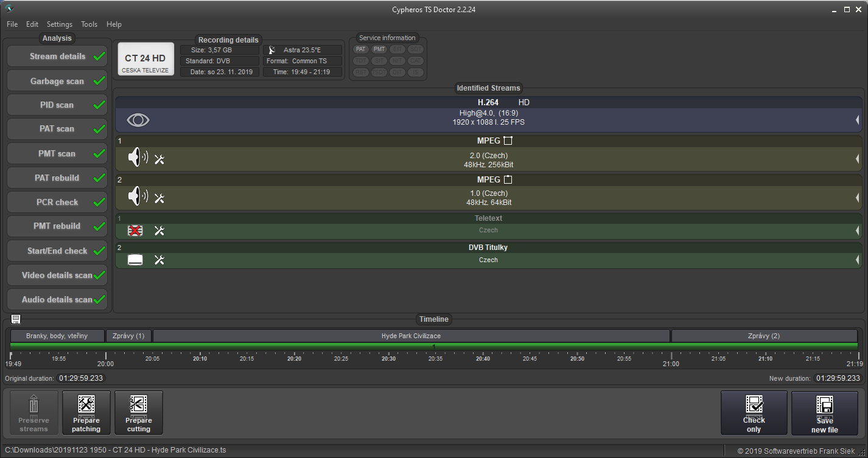The image size is (868, 458).
Task: Click the satellite dish icon next to Astra 23.5°E
Action: click(271, 50)
